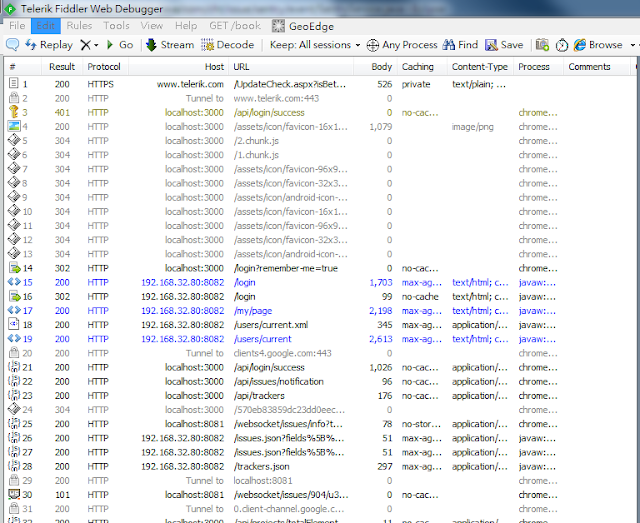Screen dimensions: 640x523
Task: Click the camera screenshot icon
Action: tap(542, 45)
